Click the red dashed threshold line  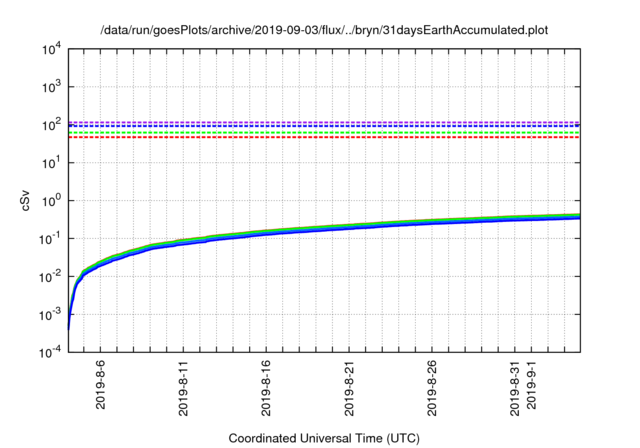pos(324,137)
